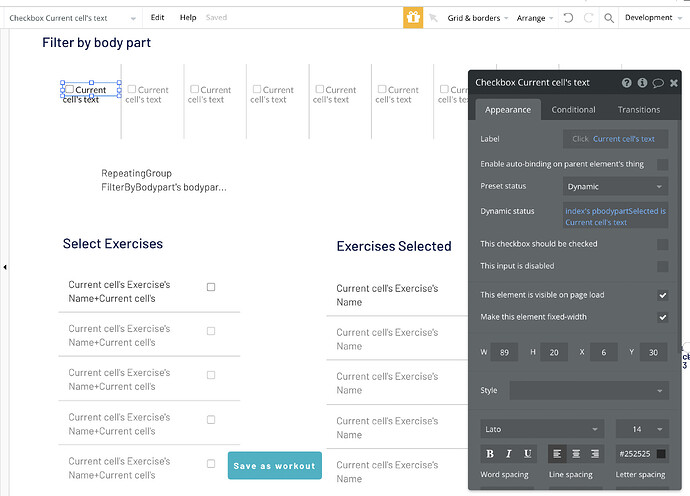Open the Development version dropdown
The image size is (690, 496).
click(x=653, y=18)
